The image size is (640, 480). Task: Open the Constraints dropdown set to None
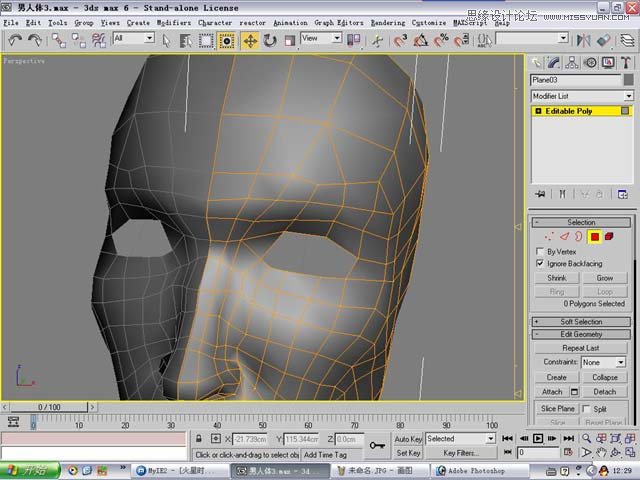coord(621,362)
